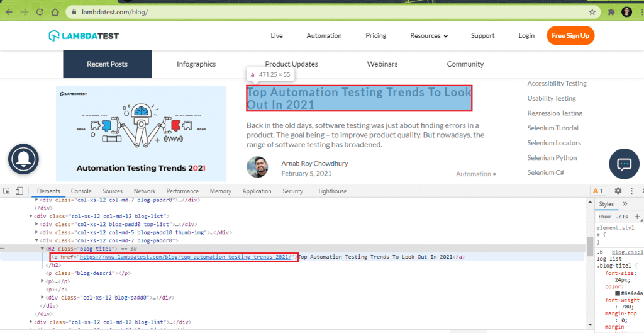Click the warning count badge in DevTools

point(597,191)
